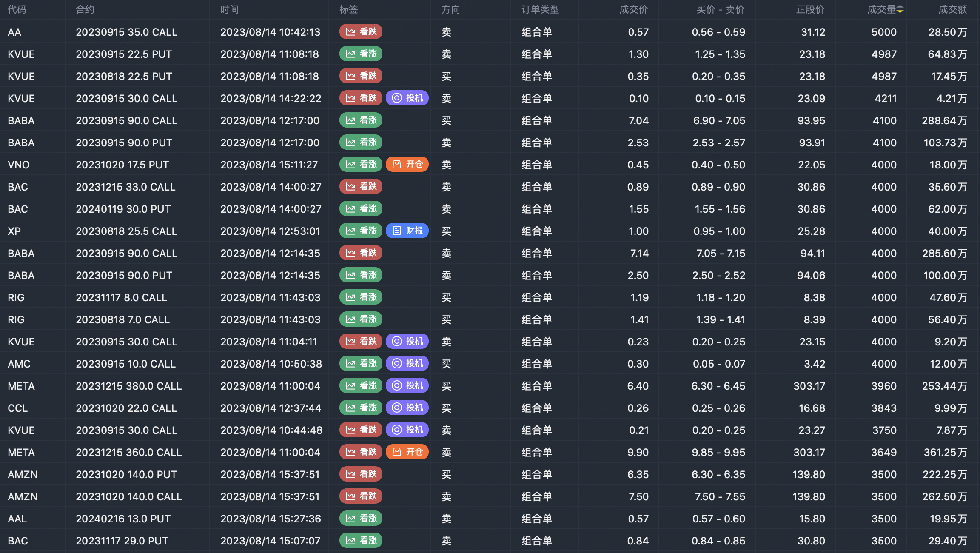Click the 投机 tag on CCL row
This screenshot has height=553, width=980.
coord(407,408)
